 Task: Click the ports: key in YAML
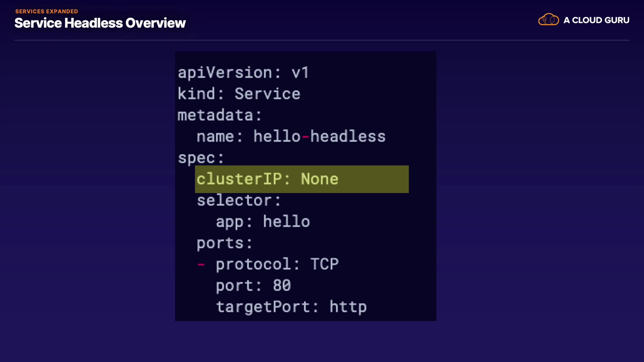point(224,243)
